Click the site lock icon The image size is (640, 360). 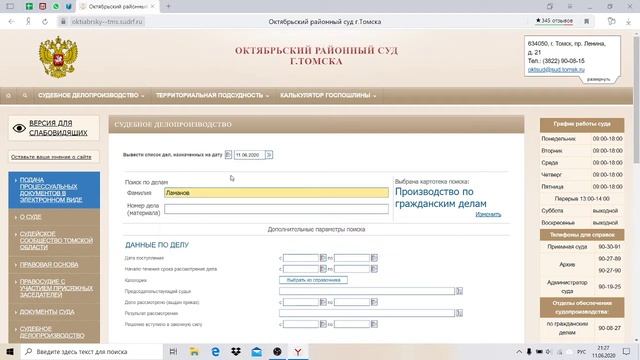(63, 22)
